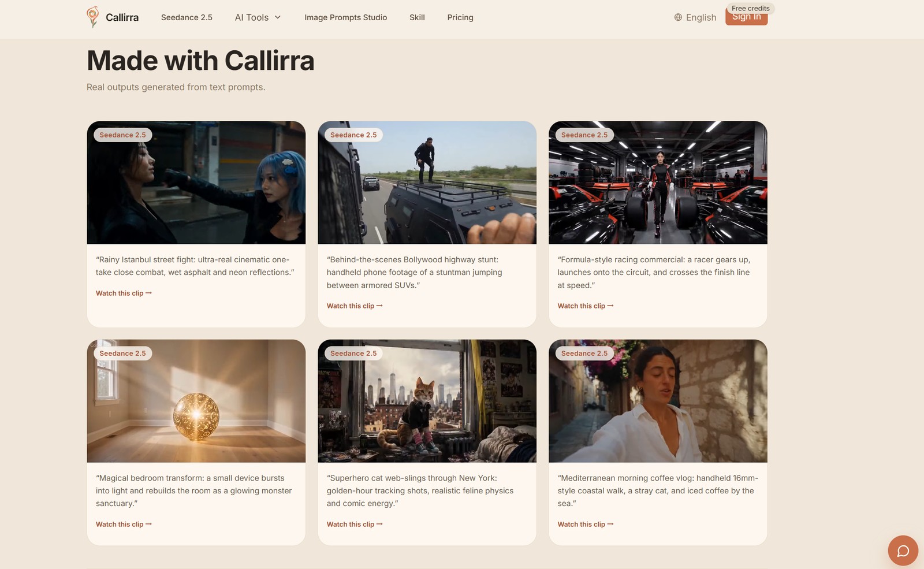Screen dimensions: 924x569
Task: Click the Callirra brand name
Action: tap(122, 17)
